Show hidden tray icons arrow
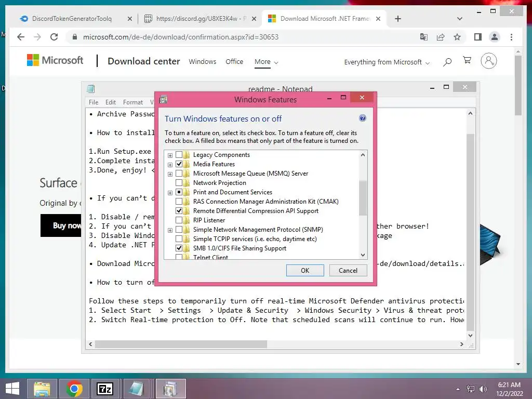The height and width of the screenshot is (399, 532). (458, 389)
